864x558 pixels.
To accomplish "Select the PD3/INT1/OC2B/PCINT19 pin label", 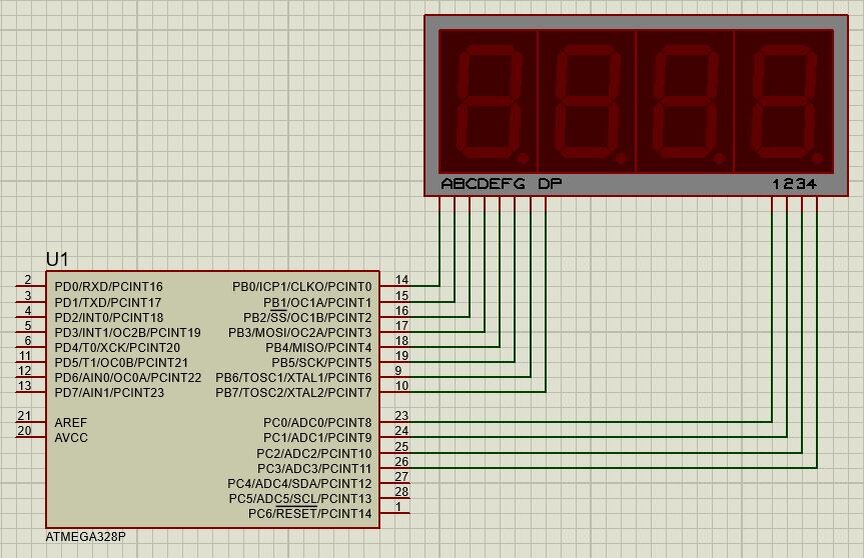I will pyautogui.click(x=127, y=333).
